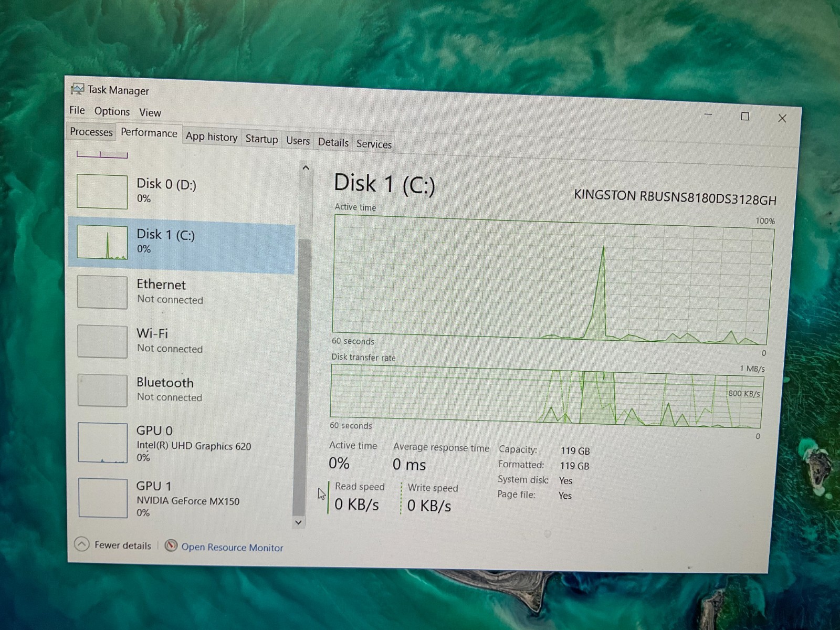Click the Write speed 0 KB/s value
This screenshot has height=630, width=840.
tap(429, 506)
